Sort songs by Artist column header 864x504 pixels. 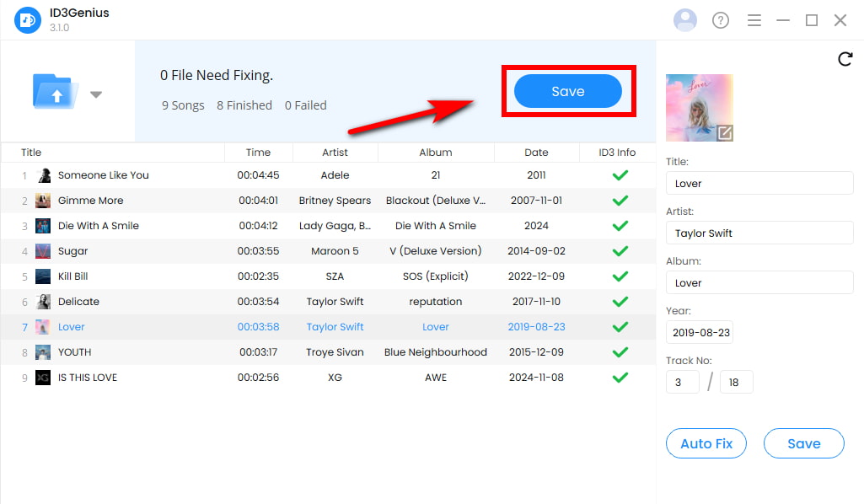(335, 153)
